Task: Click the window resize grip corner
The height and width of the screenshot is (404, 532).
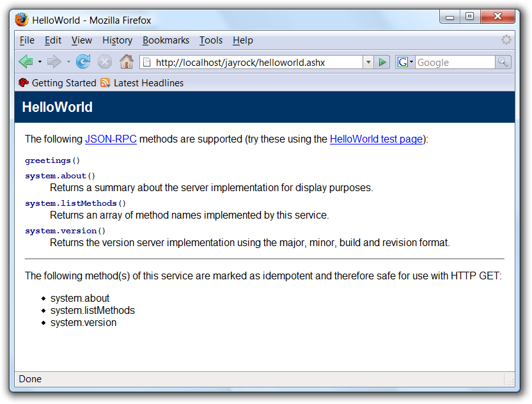Action: click(510, 382)
